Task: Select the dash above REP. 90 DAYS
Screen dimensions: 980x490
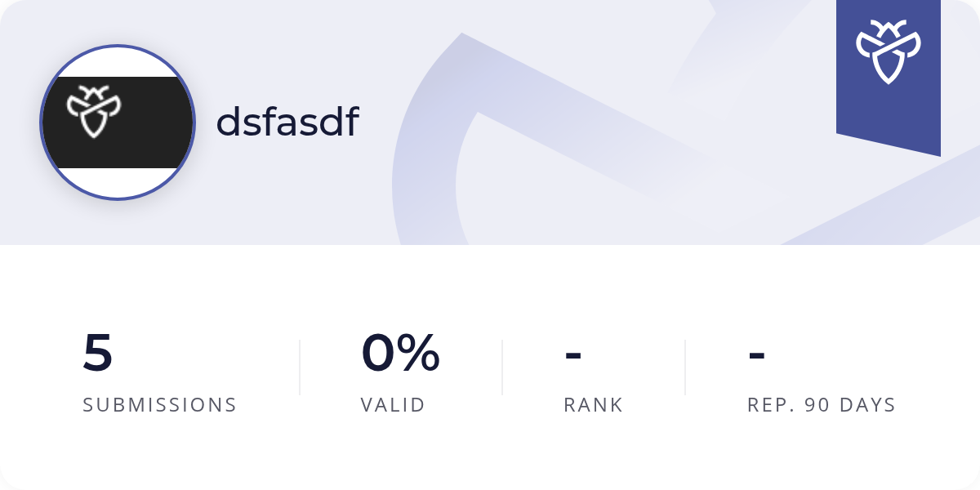Action: pyautogui.click(x=756, y=354)
